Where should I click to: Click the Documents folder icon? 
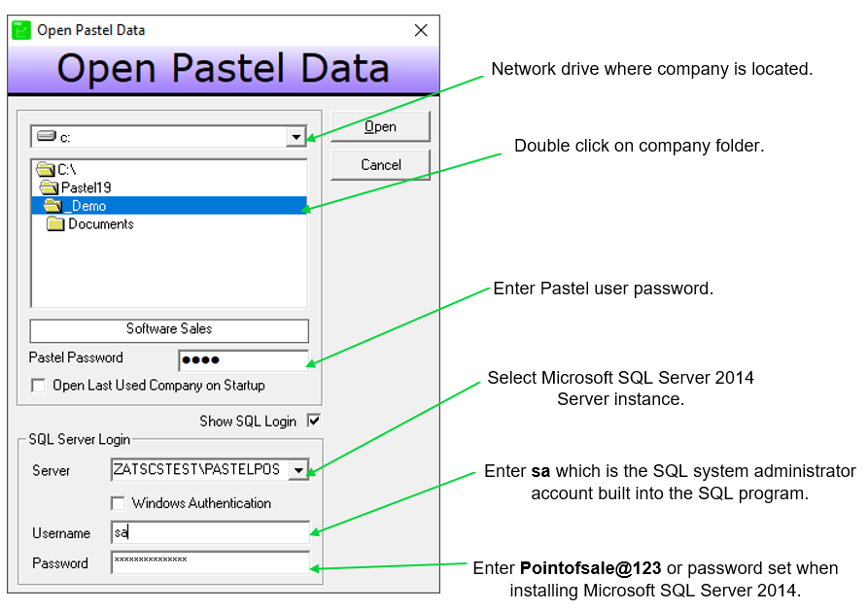[53, 224]
